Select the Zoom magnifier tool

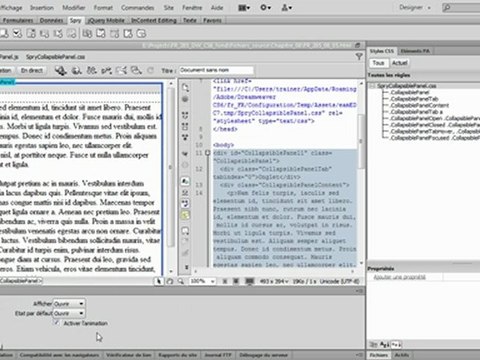(181, 281)
